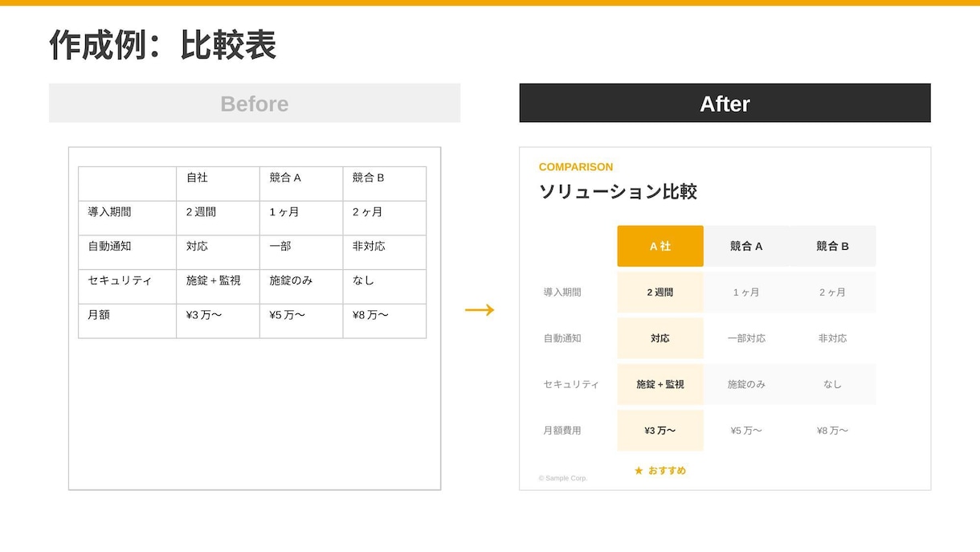Viewport: 980px width, 552px height.
Task: Click the 2 ヶ月 cell in Before table
Action: [x=385, y=219]
